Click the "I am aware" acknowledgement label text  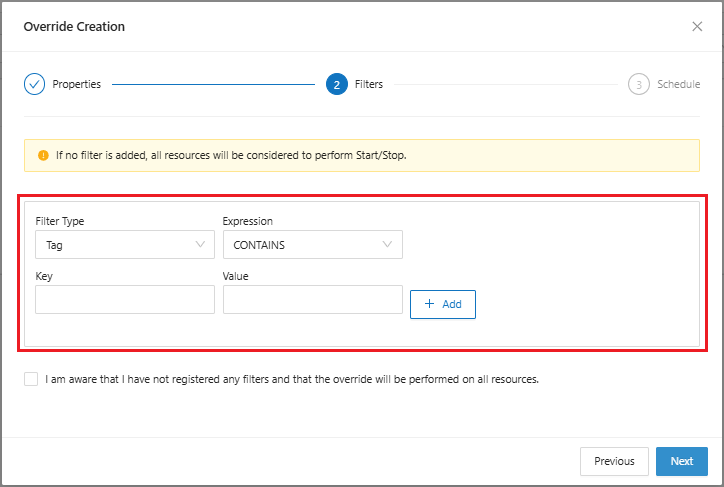[292, 380]
